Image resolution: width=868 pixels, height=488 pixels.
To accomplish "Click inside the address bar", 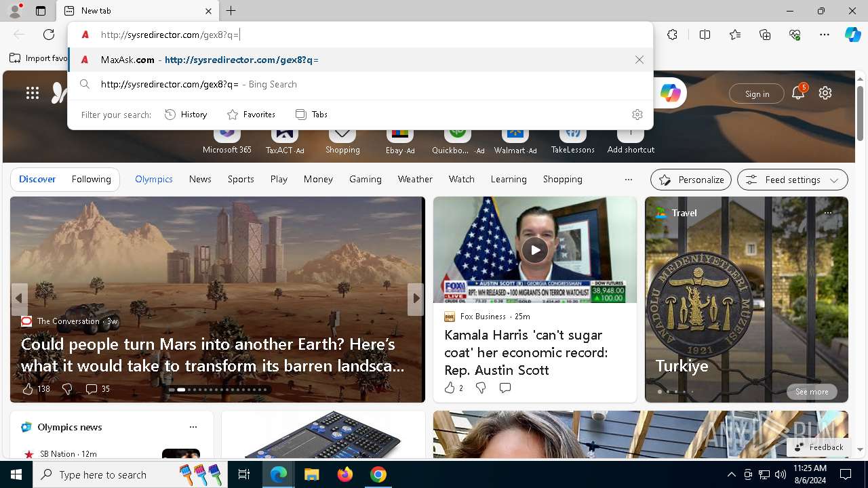I will click(x=359, y=35).
